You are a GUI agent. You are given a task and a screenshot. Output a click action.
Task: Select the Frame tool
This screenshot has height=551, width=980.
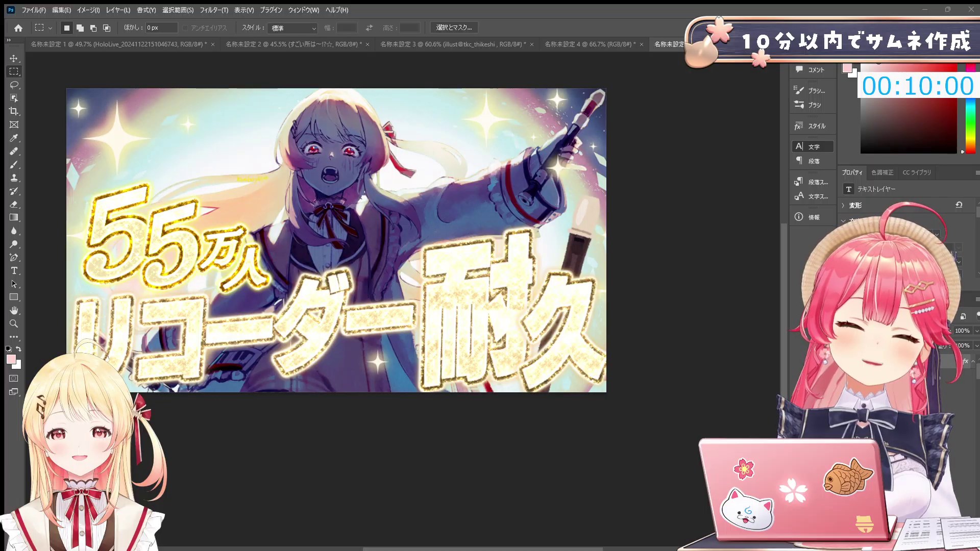14,124
